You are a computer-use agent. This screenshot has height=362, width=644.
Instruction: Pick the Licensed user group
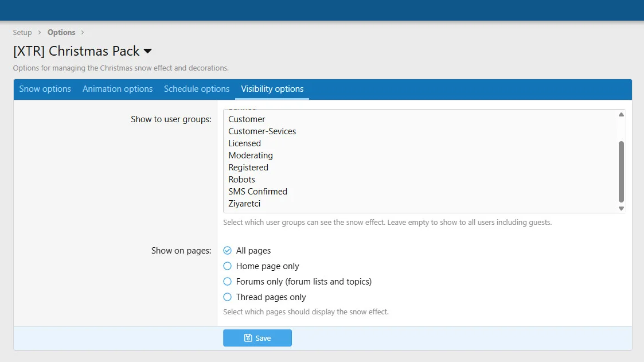(x=244, y=143)
